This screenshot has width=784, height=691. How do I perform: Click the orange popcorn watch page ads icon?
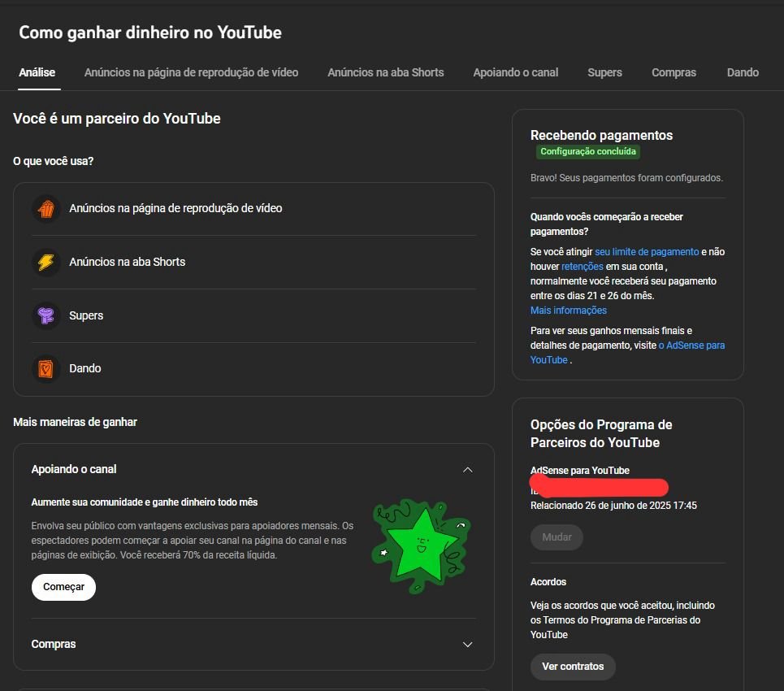click(x=46, y=208)
